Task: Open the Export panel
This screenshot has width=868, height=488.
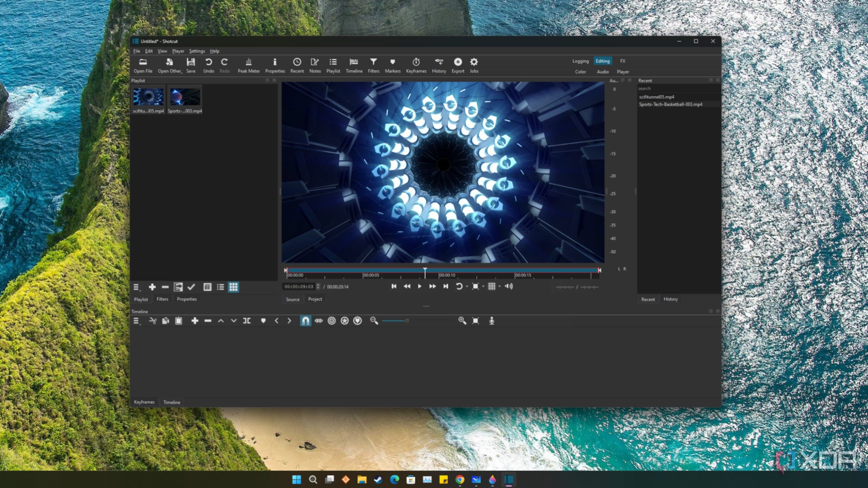Action: (458, 65)
